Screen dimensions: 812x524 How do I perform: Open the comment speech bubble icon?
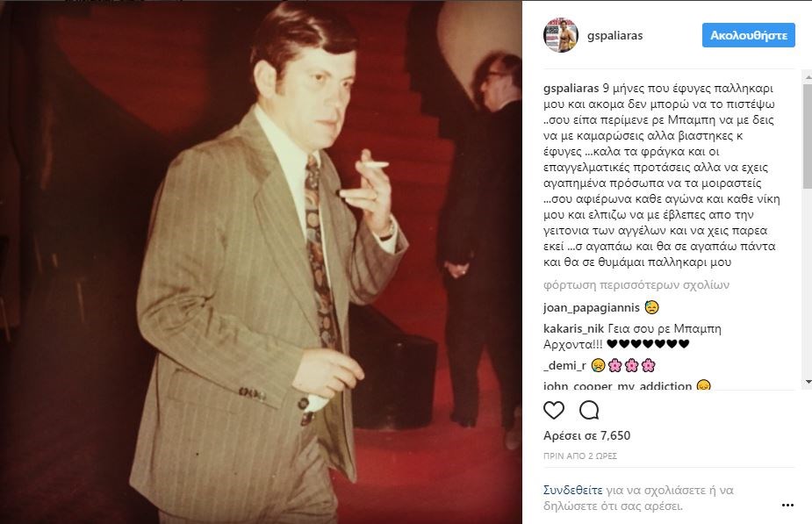[589, 410]
